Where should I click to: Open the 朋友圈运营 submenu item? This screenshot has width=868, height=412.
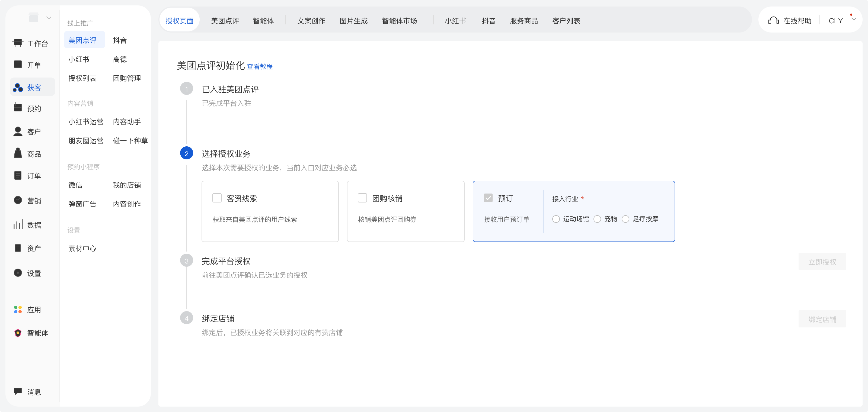(86, 140)
